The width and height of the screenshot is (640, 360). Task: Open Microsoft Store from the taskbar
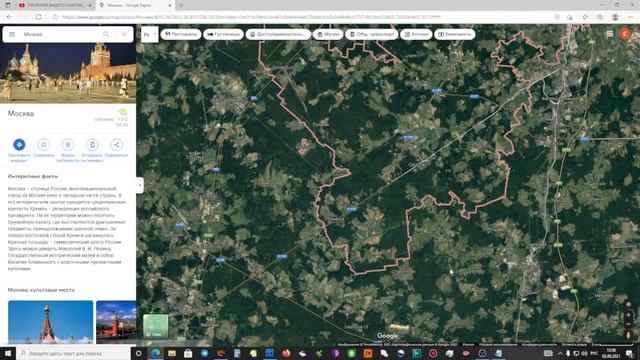pyautogui.click(x=188, y=353)
